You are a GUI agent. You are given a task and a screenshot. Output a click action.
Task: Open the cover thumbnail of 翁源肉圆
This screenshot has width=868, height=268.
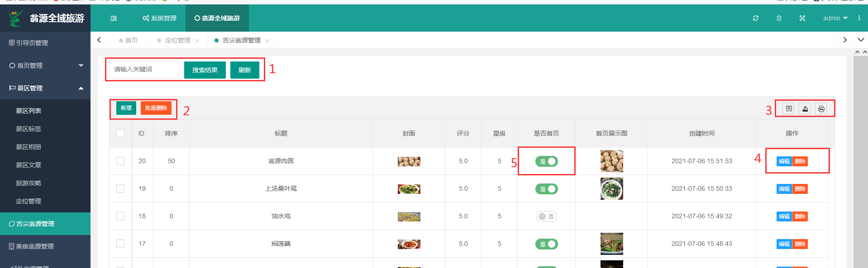pos(409,161)
